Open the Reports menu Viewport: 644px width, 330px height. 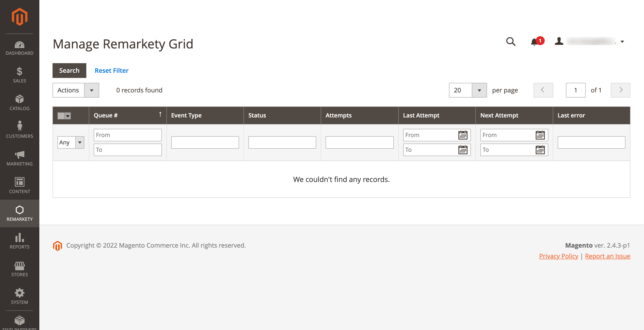coord(19,241)
